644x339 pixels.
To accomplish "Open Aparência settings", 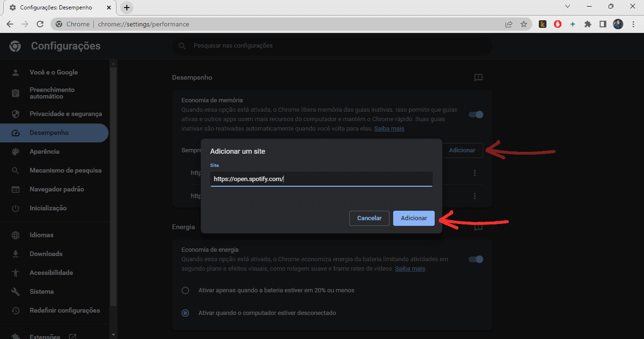I will pyautogui.click(x=54, y=151).
